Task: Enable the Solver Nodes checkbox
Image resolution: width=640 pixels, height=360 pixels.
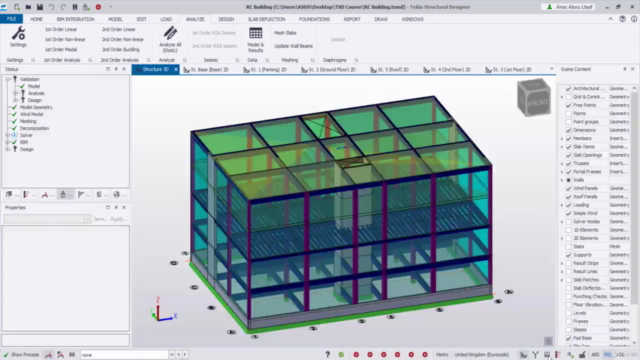Action: [x=568, y=222]
